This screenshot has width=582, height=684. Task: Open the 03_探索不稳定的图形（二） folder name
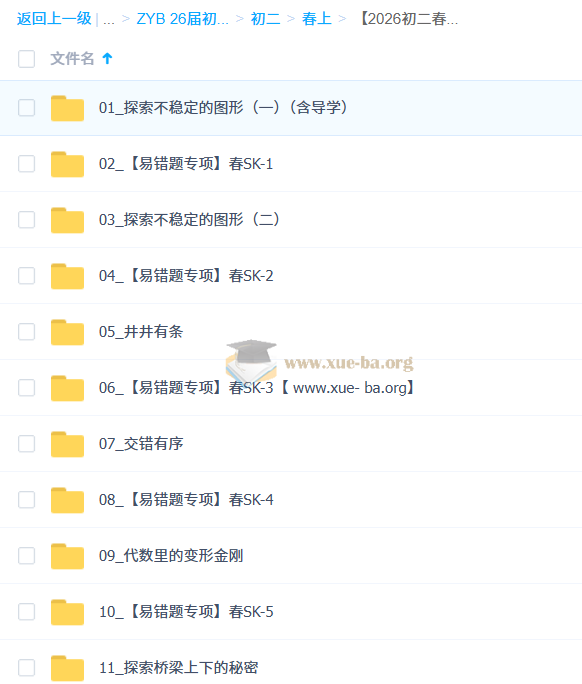coord(189,219)
